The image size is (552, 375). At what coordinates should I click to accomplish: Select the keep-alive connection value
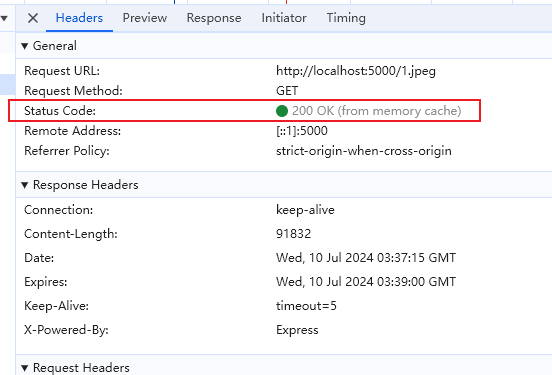[305, 210]
